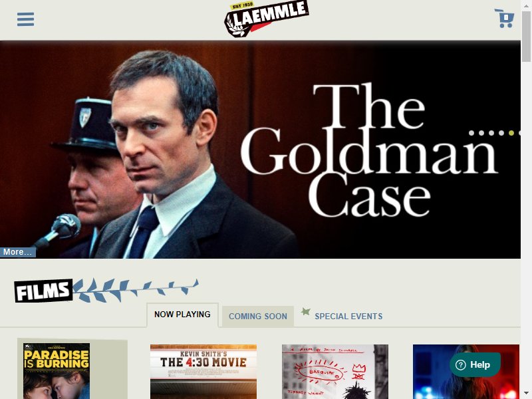This screenshot has width=532, height=399.
Task: Open The Goldman Case hero banner
Action: (260, 149)
